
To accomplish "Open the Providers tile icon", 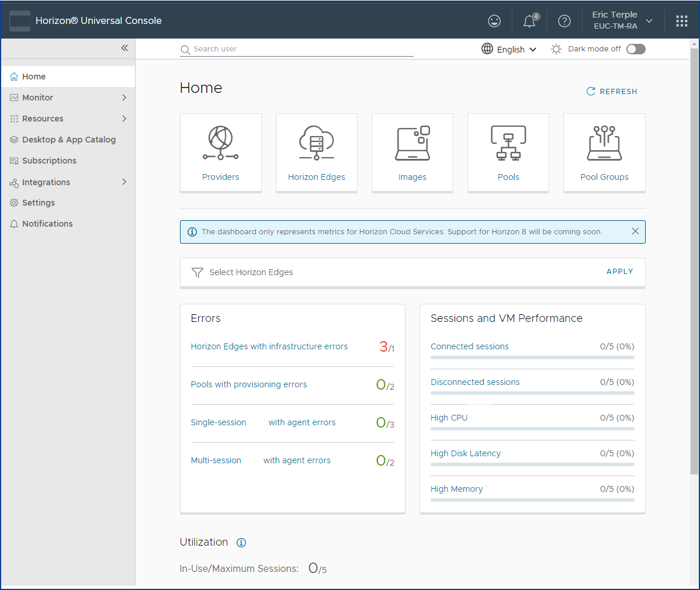I will click(220, 143).
